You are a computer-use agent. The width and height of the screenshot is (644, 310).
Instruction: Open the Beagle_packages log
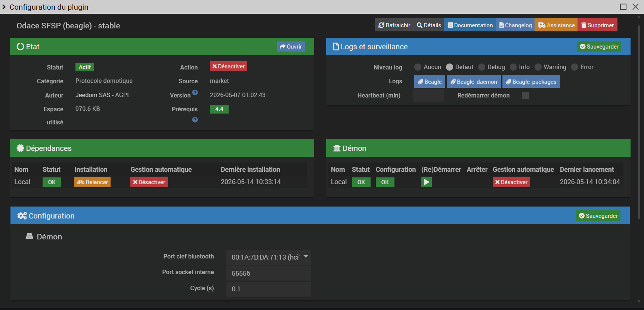(x=531, y=81)
